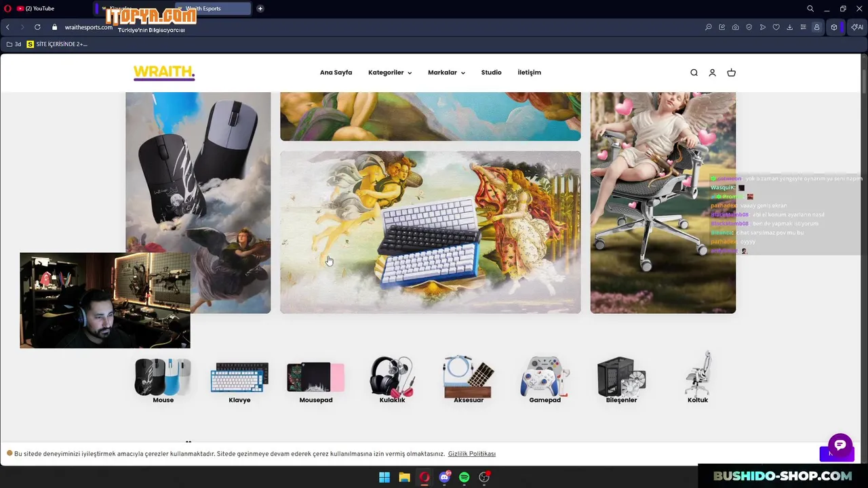This screenshot has width=868, height=488.
Task: Select the Gamepad category
Action: tap(545, 380)
